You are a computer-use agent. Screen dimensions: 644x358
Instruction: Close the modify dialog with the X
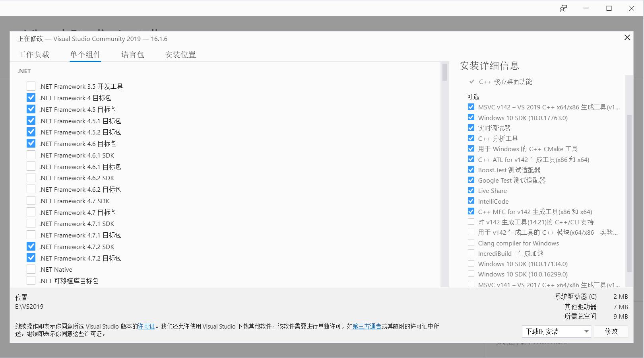(627, 37)
